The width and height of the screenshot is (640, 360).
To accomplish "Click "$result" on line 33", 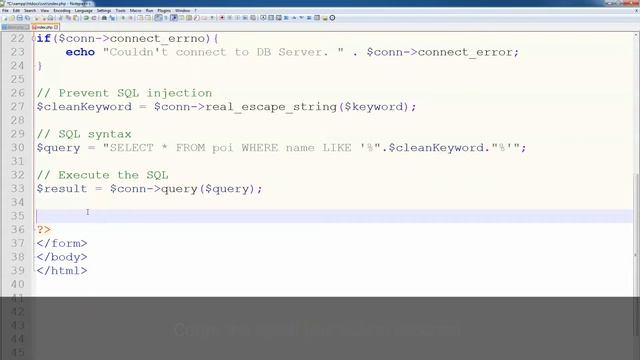I will click(x=62, y=189).
